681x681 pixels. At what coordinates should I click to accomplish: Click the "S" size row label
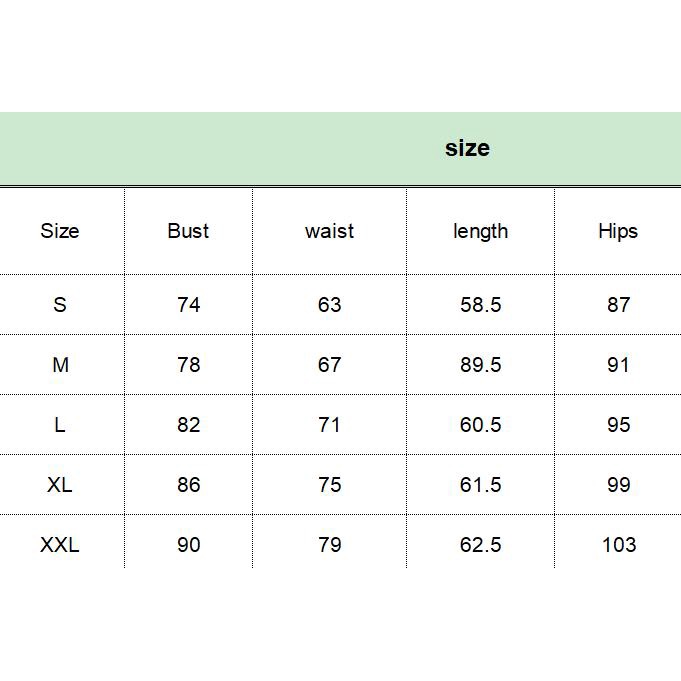click(x=60, y=305)
